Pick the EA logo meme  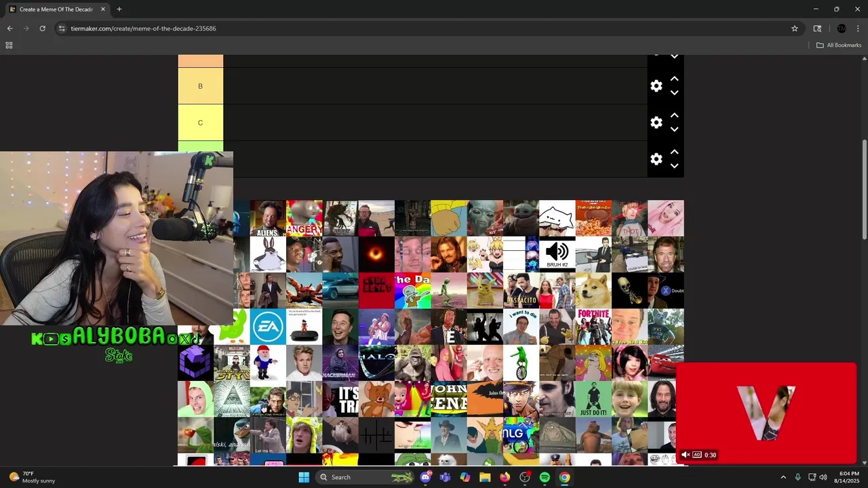coord(268,327)
